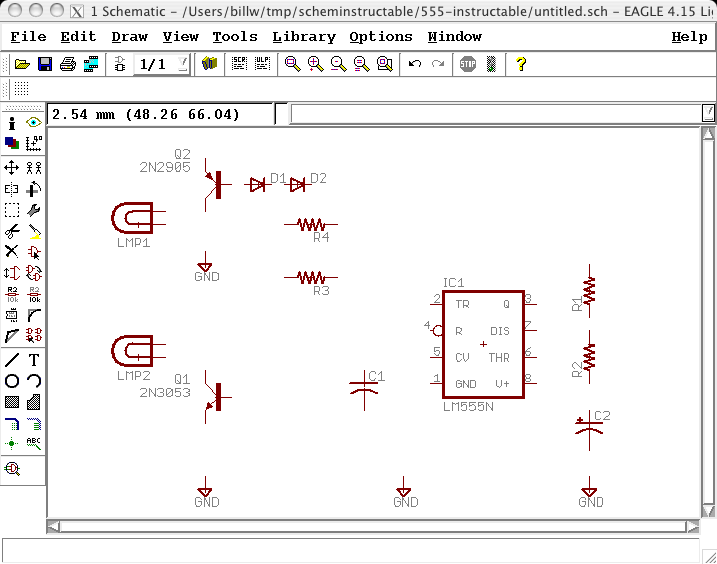Image resolution: width=717 pixels, height=564 pixels.
Task: Select the Name tool
Action: (x=12, y=294)
